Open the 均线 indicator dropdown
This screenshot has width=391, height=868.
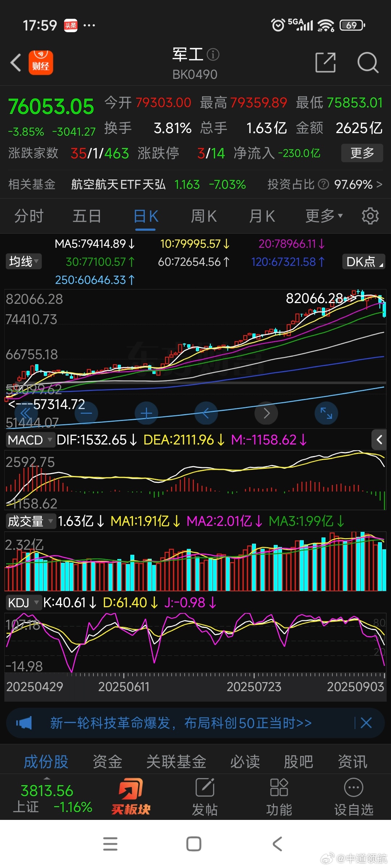[24, 261]
